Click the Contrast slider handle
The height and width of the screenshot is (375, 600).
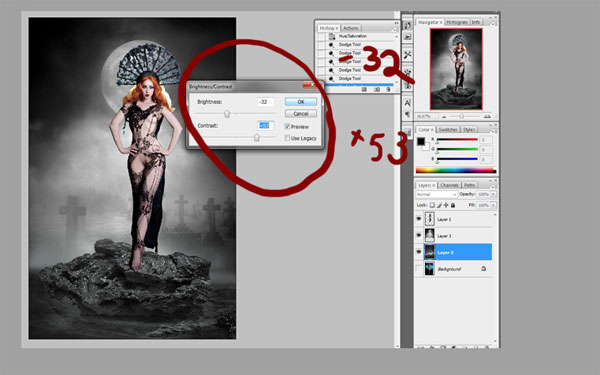click(x=257, y=138)
